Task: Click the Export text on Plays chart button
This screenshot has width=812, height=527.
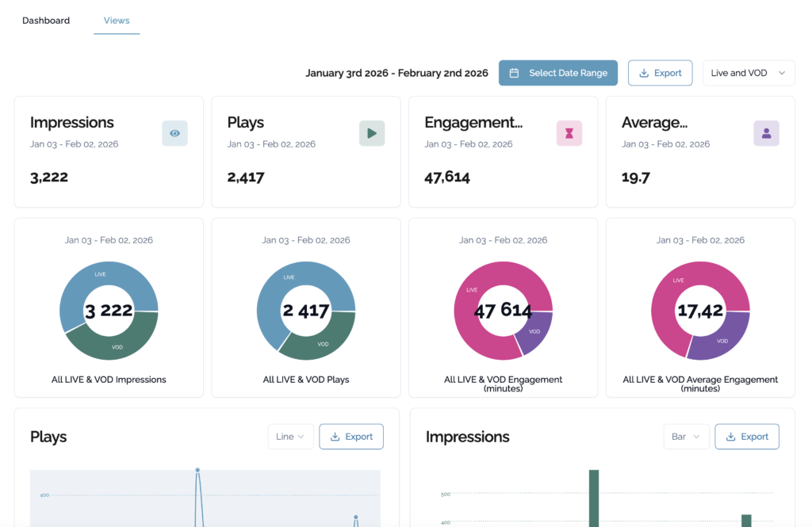Action: point(358,437)
